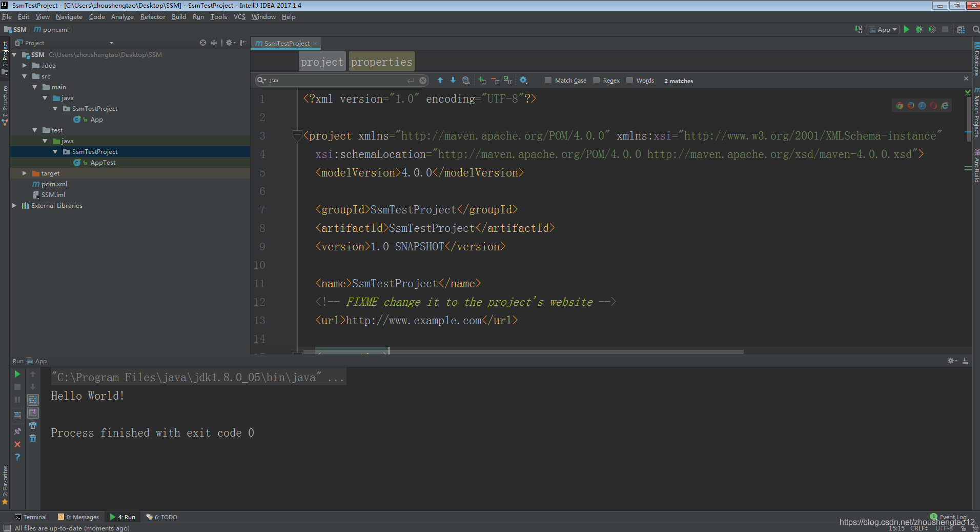
Task: Run App using the green toolbar arrow
Action: click(907, 29)
